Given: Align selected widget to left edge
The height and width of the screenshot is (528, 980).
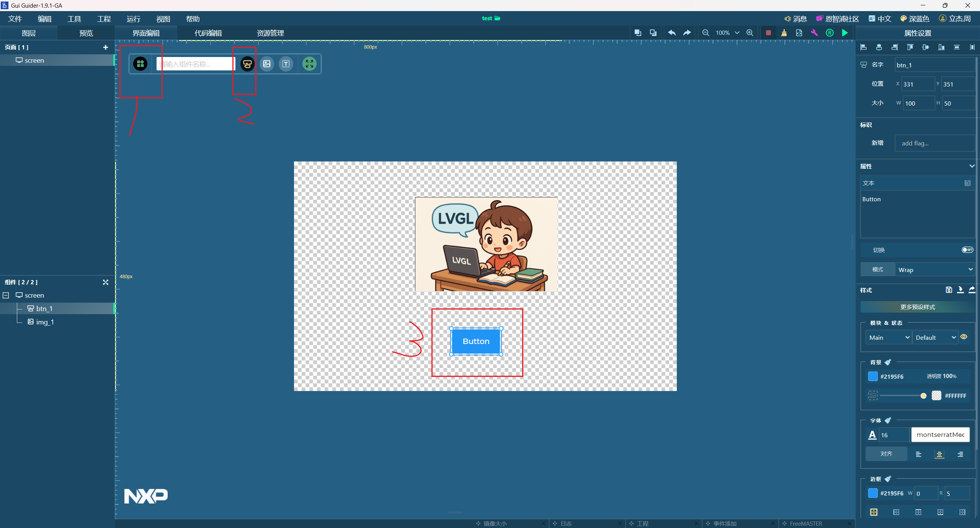Looking at the screenshot, I should 863,47.
